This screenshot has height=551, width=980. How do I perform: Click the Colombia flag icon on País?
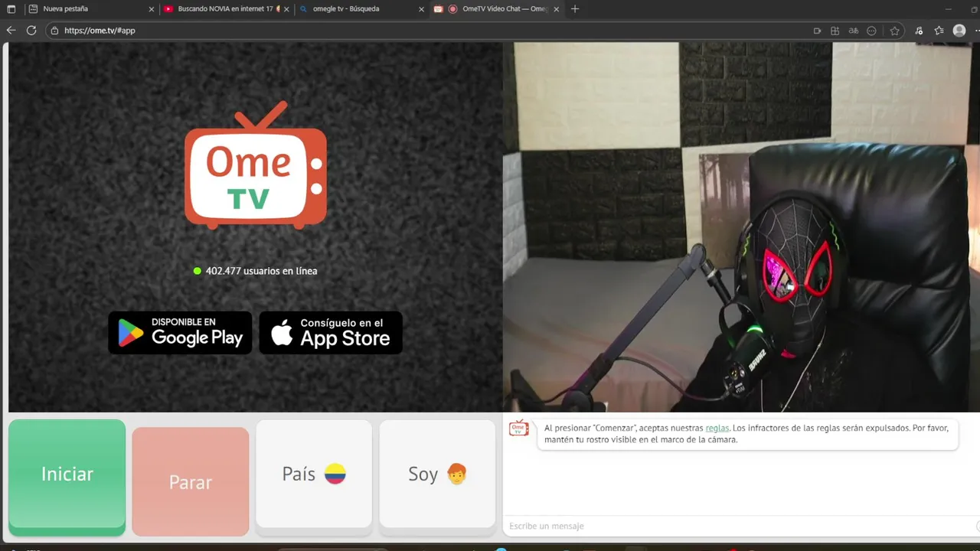335,474
